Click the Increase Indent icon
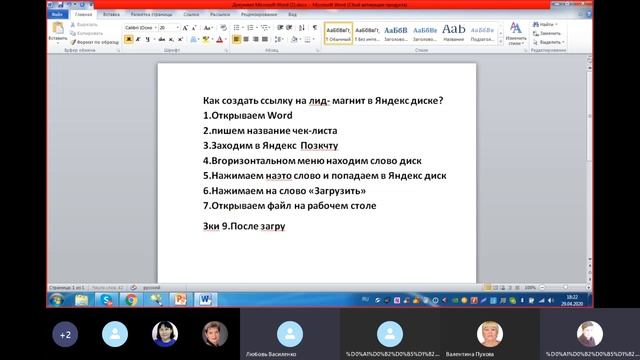This screenshot has width=640, height=360. click(x=289, y=28)
